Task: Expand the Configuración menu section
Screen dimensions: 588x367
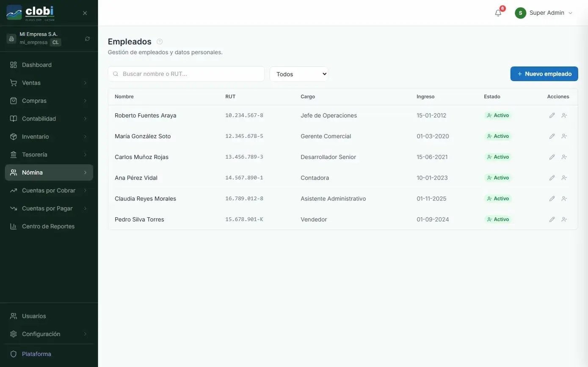Action: click(x=49, y=334)
